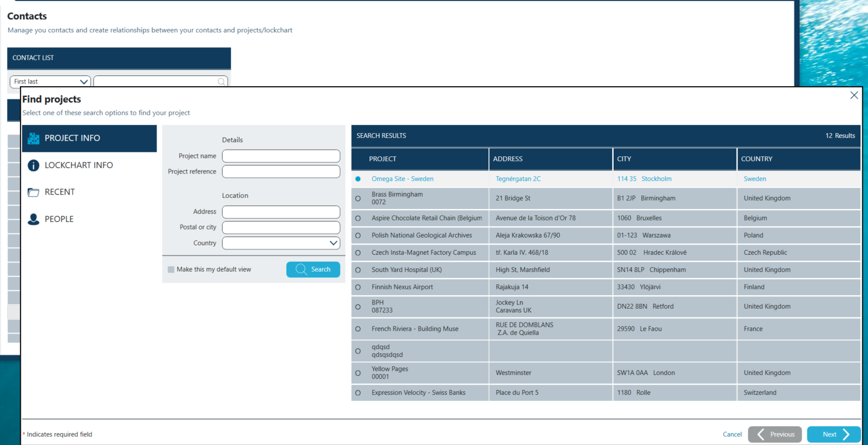This screenshot has height=445, width=868.
Task: Click the Lockchart Info circle icon
Action: point(33,165)
